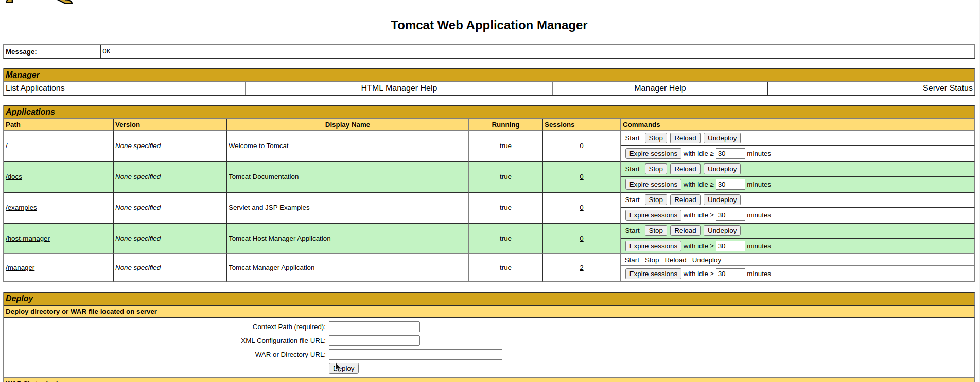
Task: Expire sessions for /docs
Action: click(x=653, y=185)
